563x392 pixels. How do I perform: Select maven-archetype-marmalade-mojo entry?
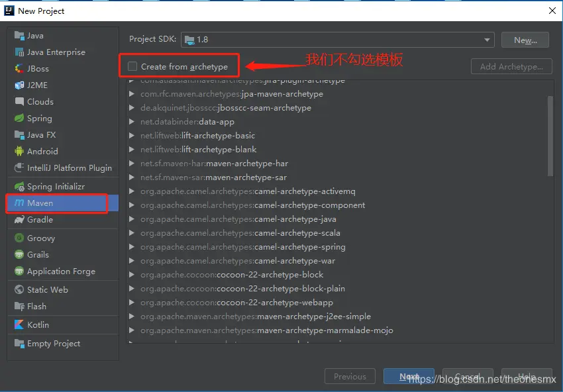(x=266, y=330)
